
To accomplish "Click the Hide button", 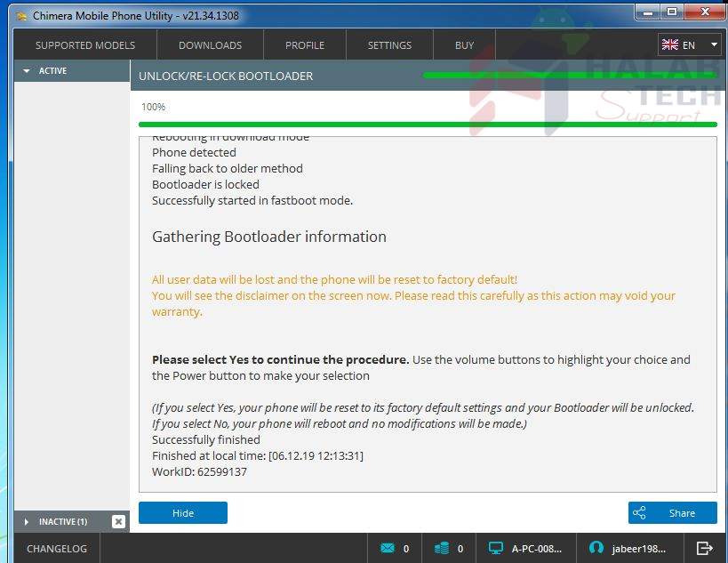I will [183, 513].
